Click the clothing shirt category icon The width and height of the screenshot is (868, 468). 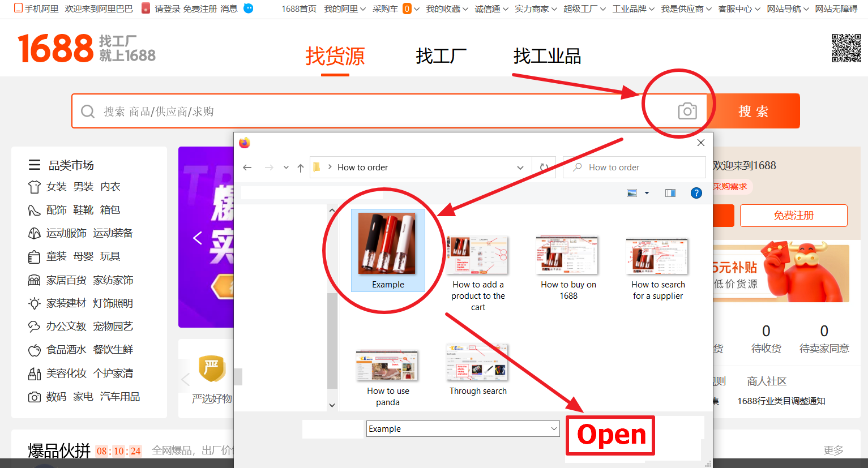click(x=35, y=187)
